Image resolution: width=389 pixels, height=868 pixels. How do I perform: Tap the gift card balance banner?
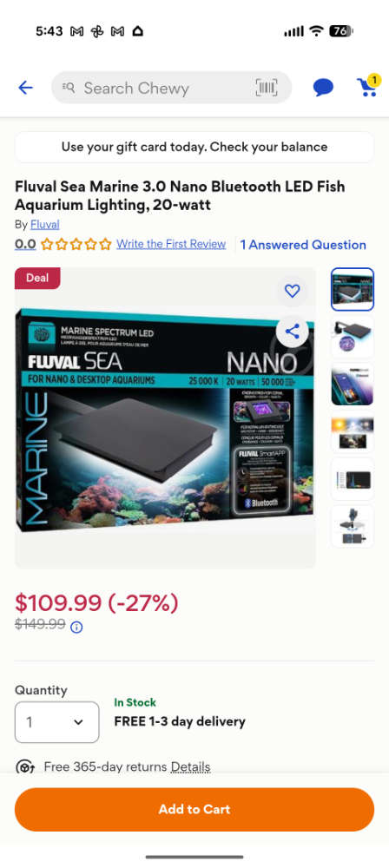point(194,148)
